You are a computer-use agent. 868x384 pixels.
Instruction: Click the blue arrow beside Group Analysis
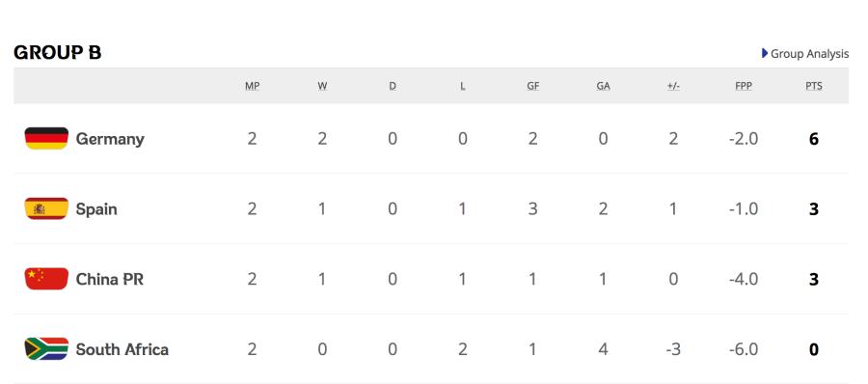click(x=765, y=53)
